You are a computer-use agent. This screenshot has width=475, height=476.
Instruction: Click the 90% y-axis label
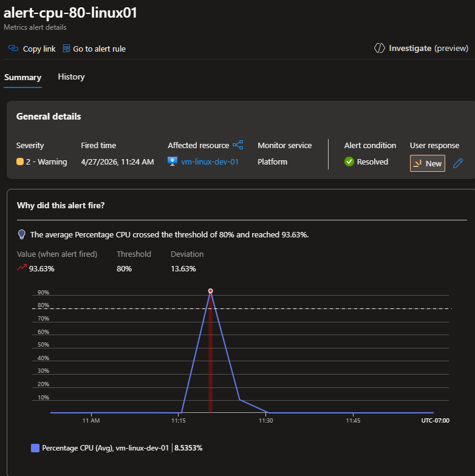44,293
